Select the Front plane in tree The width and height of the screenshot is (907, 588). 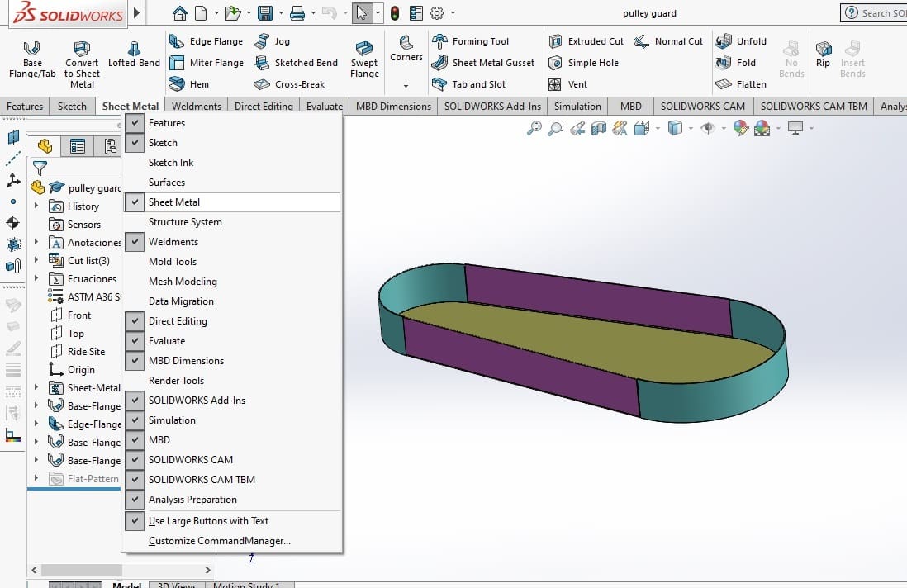tap(71, 315)
